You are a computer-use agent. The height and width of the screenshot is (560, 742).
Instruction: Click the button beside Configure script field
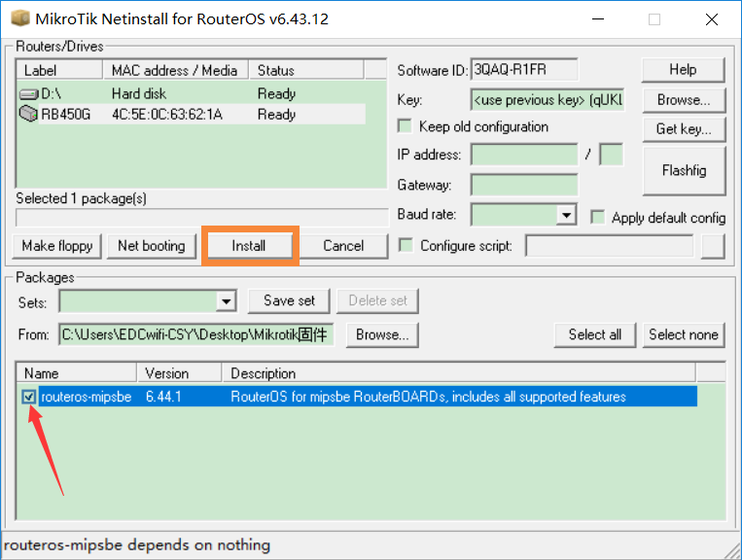[x=713, y=246]
